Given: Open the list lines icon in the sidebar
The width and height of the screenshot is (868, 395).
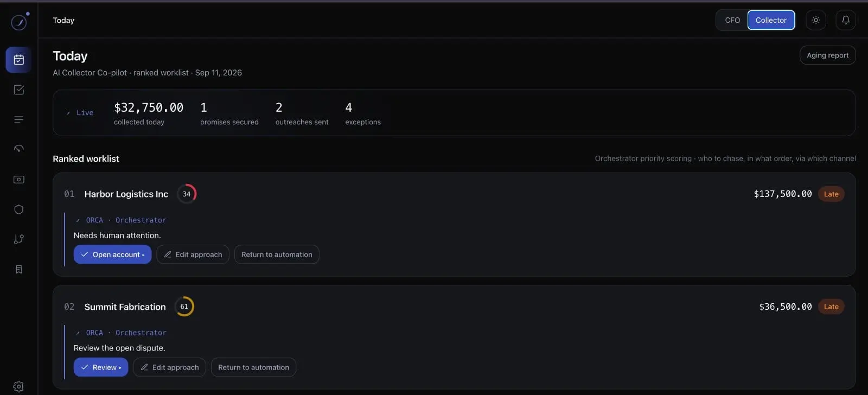Looking at the screenshot, I should pyautogui.click(x=18, y=119).
